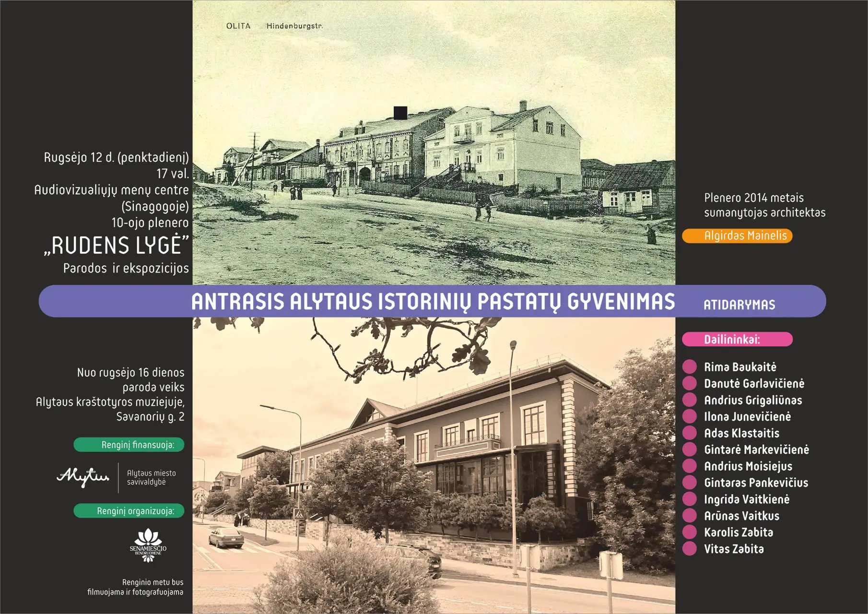Select the '10-ojo plenero' line

[150, 223]
